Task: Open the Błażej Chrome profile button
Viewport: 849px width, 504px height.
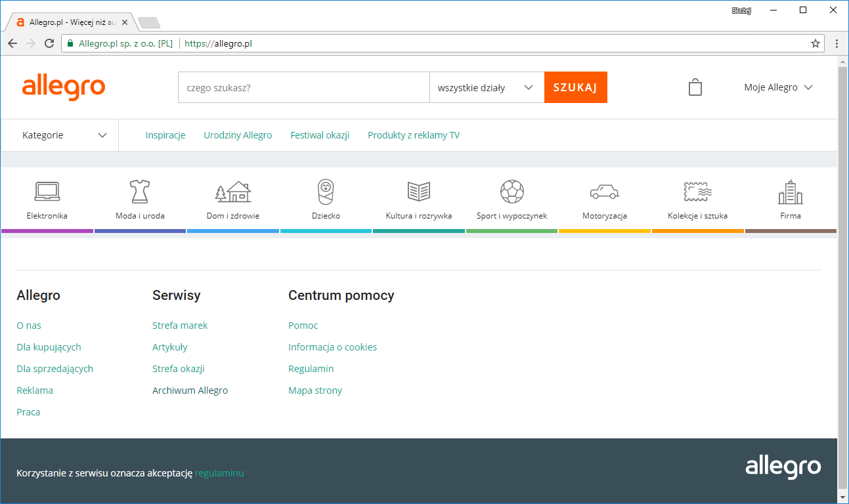Action: (x=741, y=10)
